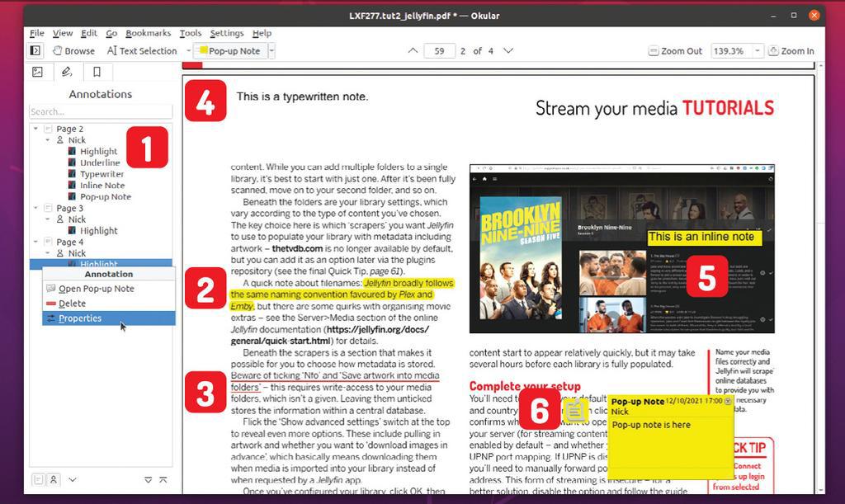This screenshot has width=845, height=504.
Task: Select the Browse hand tool
Action: [73, 50]
